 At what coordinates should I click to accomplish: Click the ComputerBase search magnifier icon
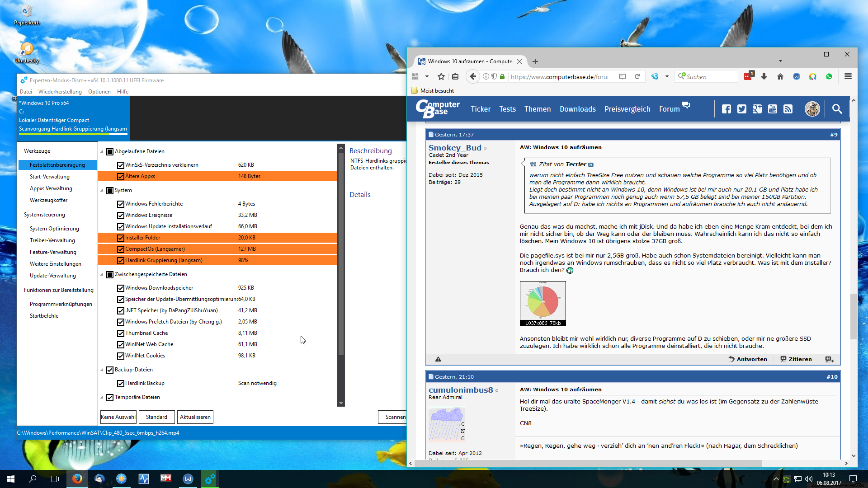pos(837,109)
